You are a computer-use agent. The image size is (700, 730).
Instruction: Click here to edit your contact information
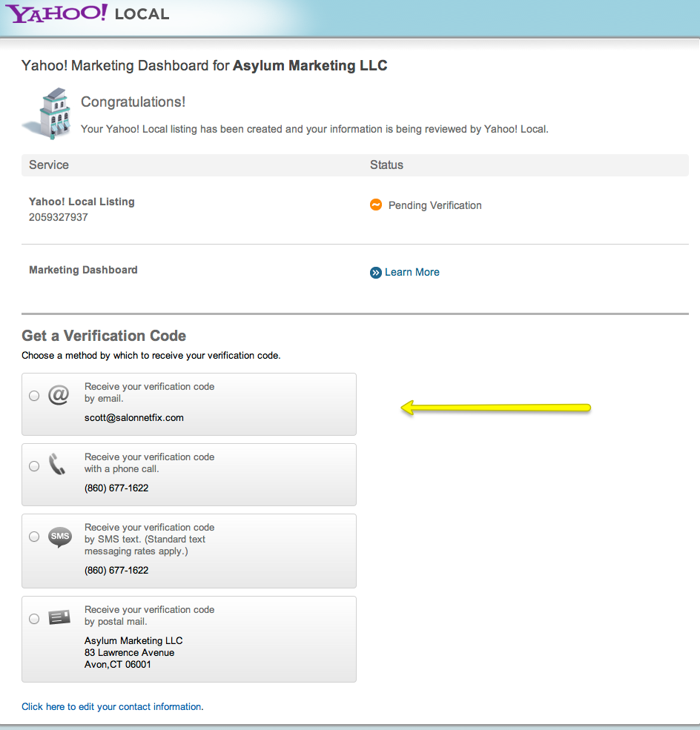pyautogui.click(x=112, y=707)
